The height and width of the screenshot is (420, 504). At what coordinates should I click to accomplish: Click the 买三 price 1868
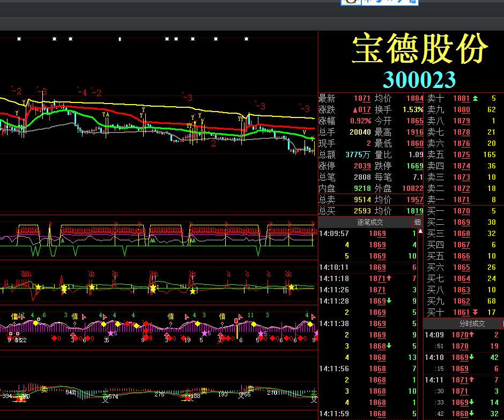(x=462, y=233)
